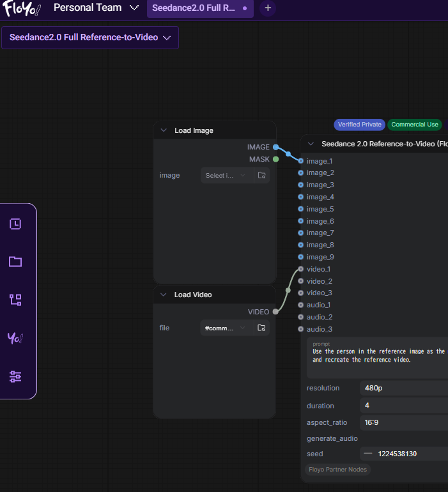The width and height of the screenshot is (448, 492).
Task: Click the audio_1 input port
Action: [301, 305]
